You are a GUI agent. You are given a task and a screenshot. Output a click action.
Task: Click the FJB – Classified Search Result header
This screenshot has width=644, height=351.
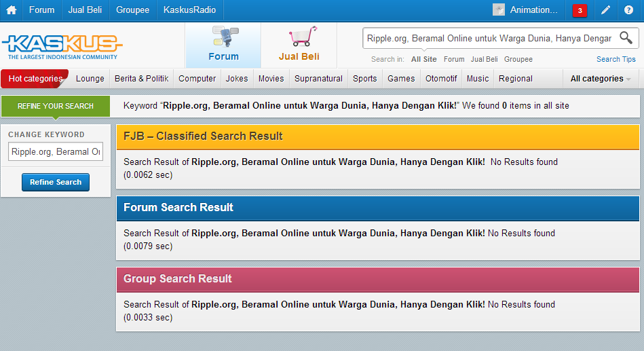(x=377, y=136)
